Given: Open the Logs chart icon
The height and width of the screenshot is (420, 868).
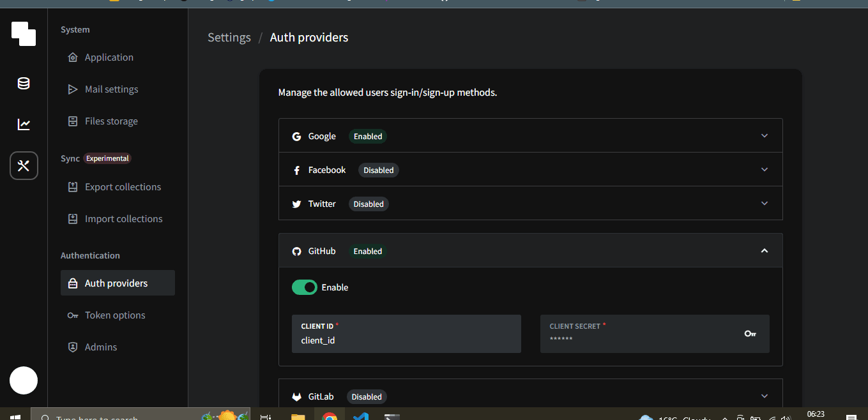Looking at the screenshot, I should 24,124.
